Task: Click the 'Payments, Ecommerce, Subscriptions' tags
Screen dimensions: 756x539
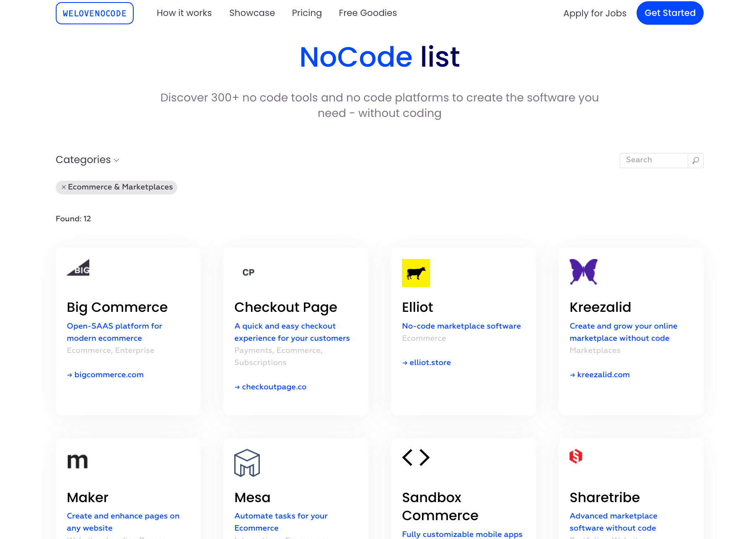Action: [x=279, y=356]
